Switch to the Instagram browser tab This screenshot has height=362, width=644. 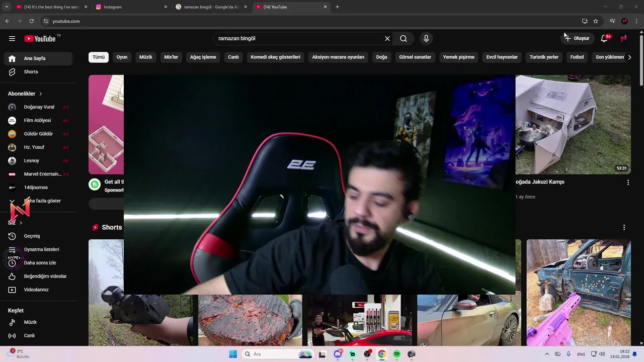(x=131, y=7)
